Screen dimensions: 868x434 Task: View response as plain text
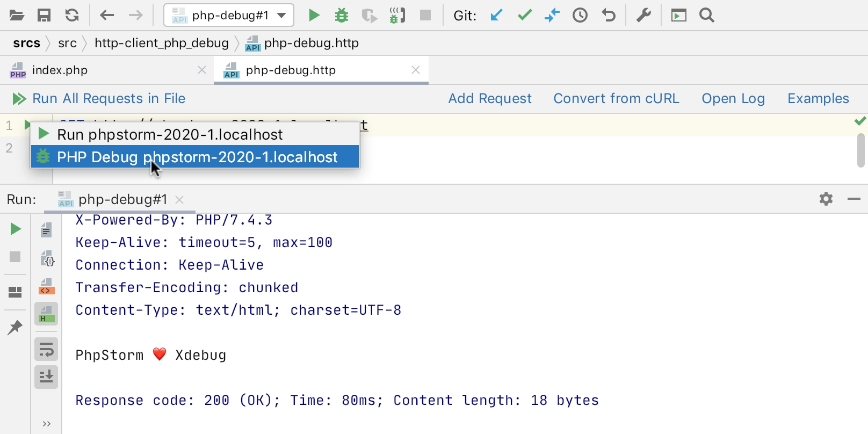click(47, 230)
